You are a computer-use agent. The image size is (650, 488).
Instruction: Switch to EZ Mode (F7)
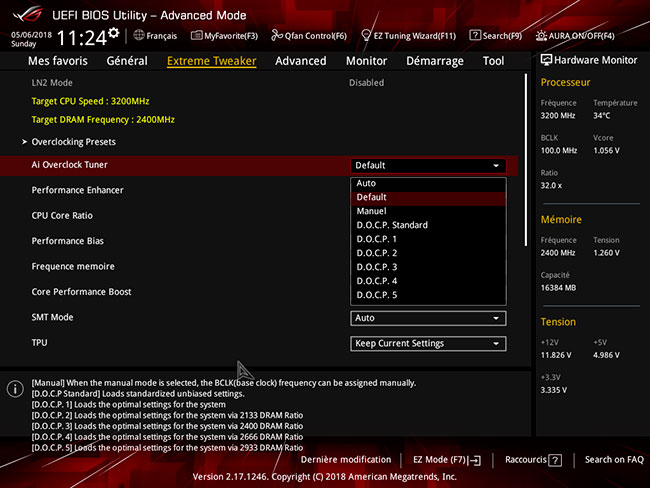point(447,460)
